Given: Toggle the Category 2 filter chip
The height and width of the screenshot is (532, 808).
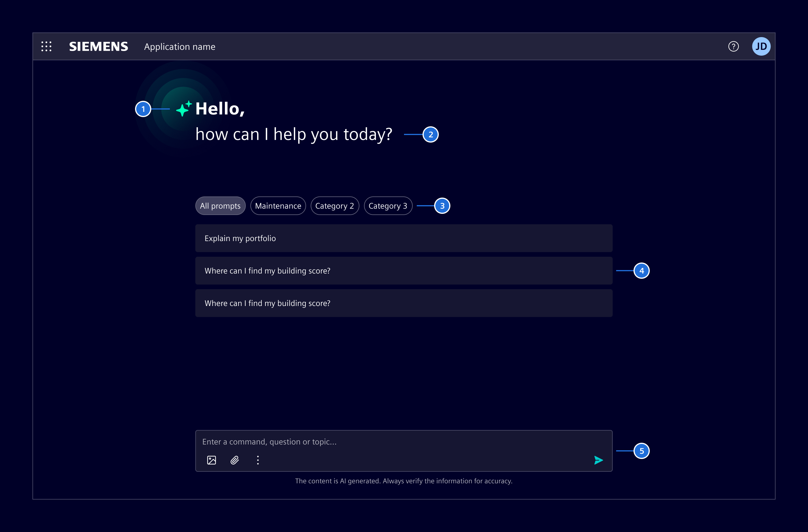Looking at the screenshot, I should [x=335, y=206].
